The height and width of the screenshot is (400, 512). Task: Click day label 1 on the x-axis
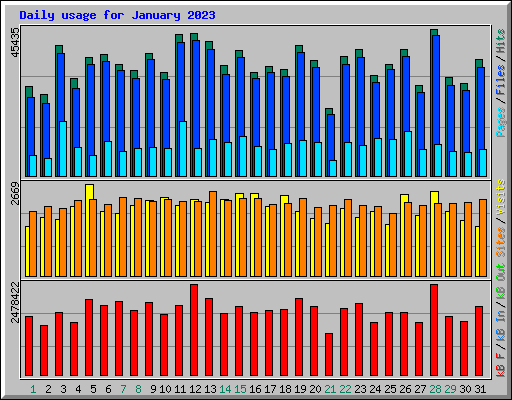[x=33, y=389]
